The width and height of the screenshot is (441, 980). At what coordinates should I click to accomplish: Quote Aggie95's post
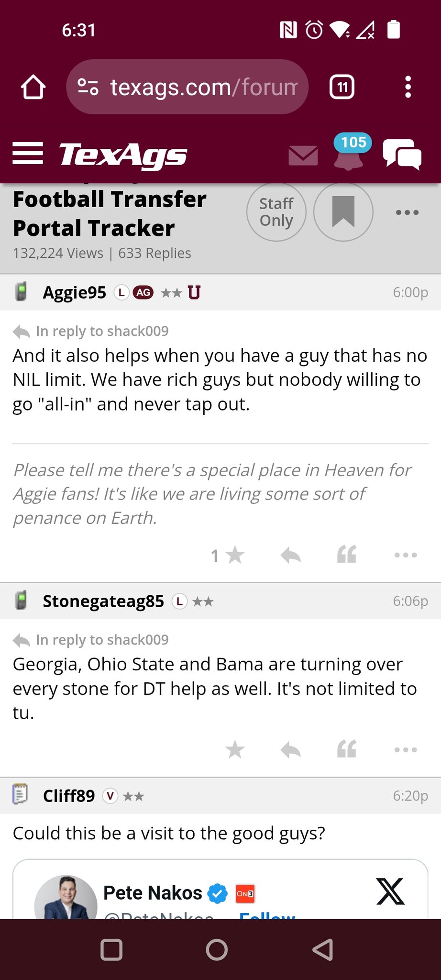[x=346, y=555]
